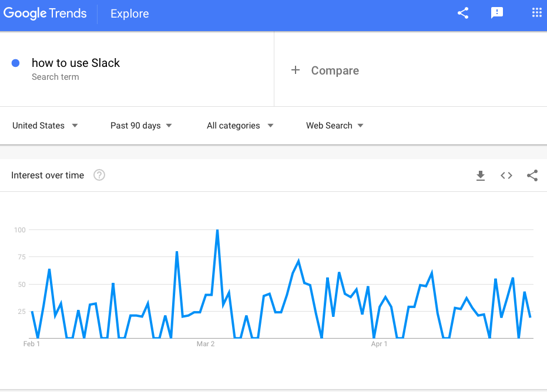Edit the 'how to use Slack' search term
This screenshot has height=392, width=547.
point(76,63)
